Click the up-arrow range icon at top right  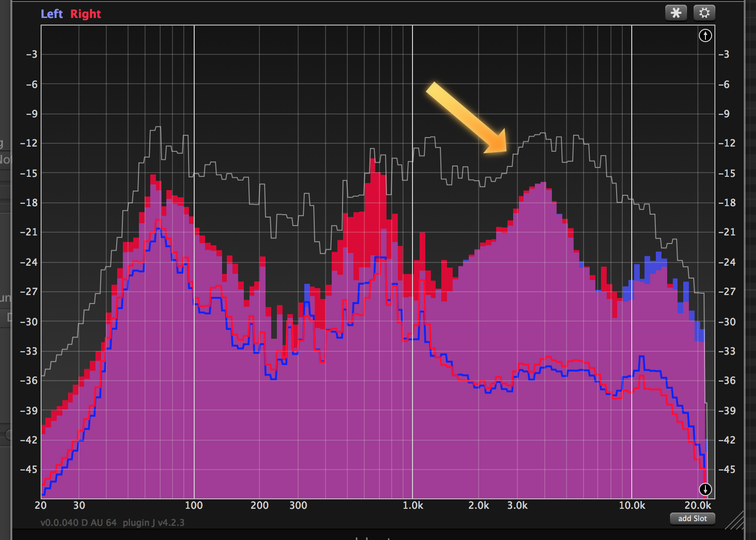(x=705, y=35)
